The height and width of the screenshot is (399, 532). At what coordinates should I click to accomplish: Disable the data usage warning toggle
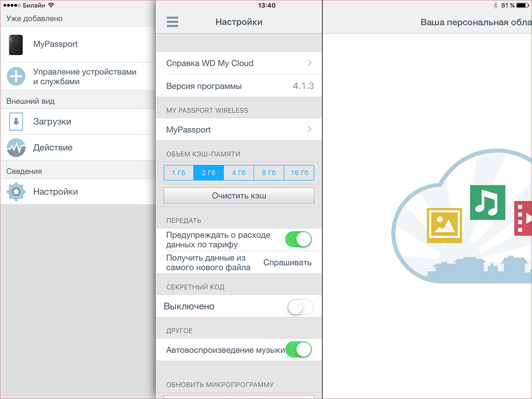point(298,240)
